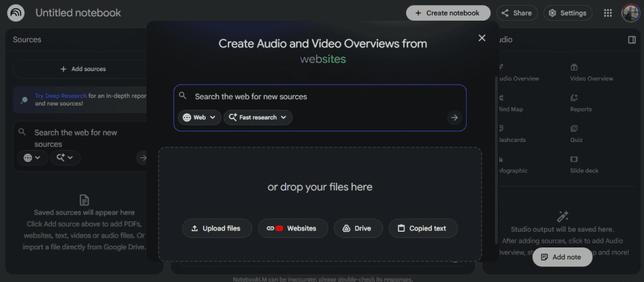644x282 pixels.
Task: Open globe dropdown in Sources panel
Action: point(31,158)
